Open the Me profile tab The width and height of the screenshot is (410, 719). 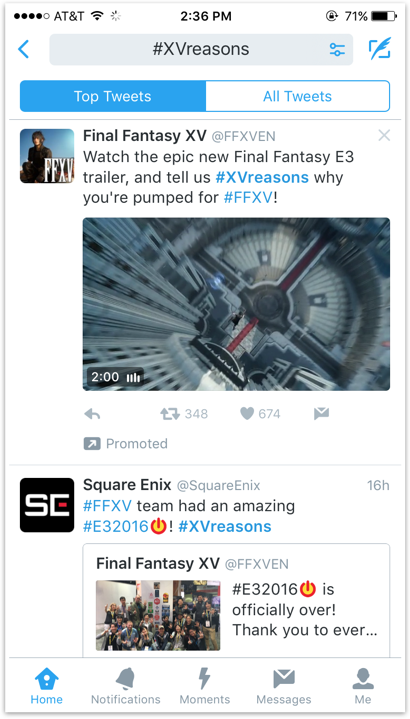point(363,686)
